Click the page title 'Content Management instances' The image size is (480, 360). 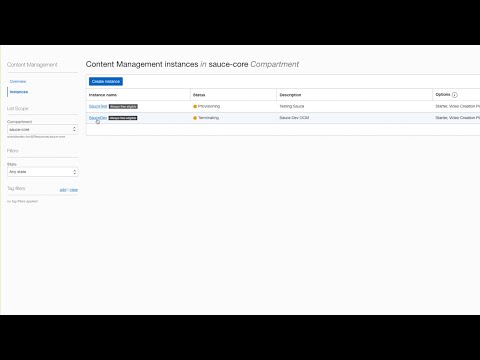(x=142, y=64)
